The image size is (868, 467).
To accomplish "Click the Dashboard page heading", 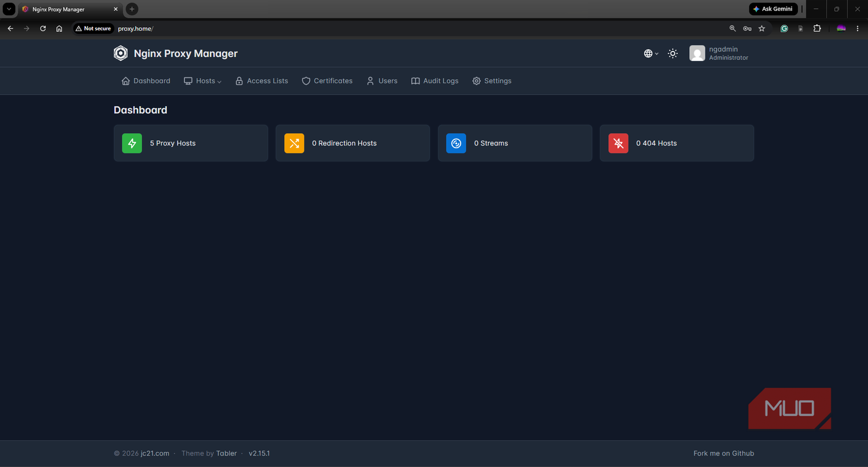I will pyautogui.click(x=141, y=110).
